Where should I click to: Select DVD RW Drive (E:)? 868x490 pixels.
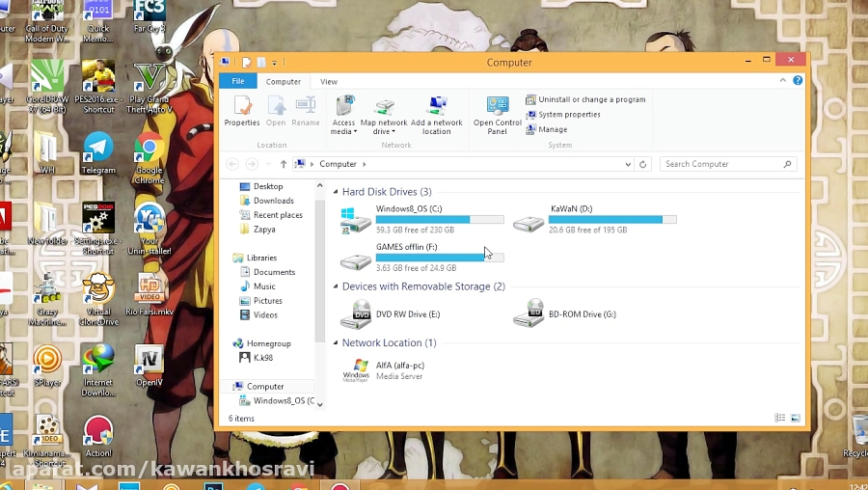coord(391,313)
